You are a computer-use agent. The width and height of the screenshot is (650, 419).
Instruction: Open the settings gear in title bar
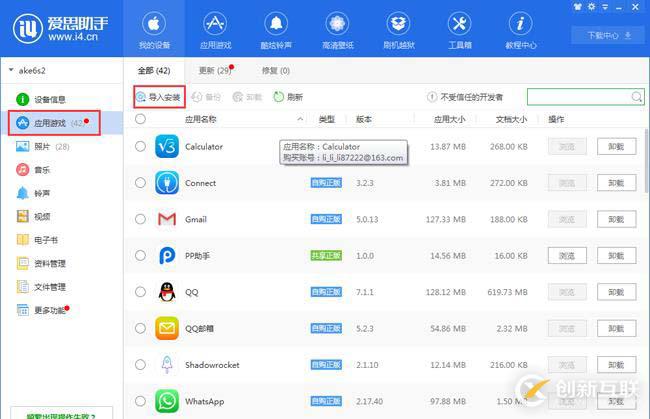coord(592,7)
